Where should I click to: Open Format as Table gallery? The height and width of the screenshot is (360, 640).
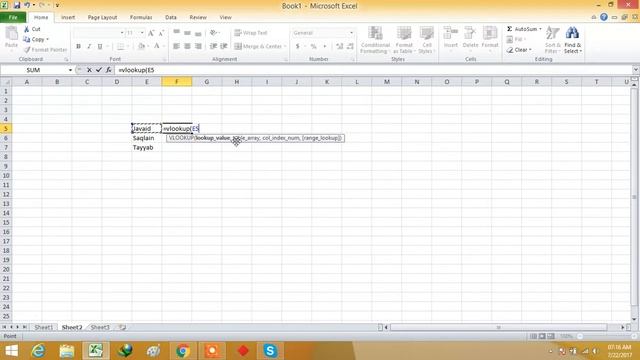point(404,40)
